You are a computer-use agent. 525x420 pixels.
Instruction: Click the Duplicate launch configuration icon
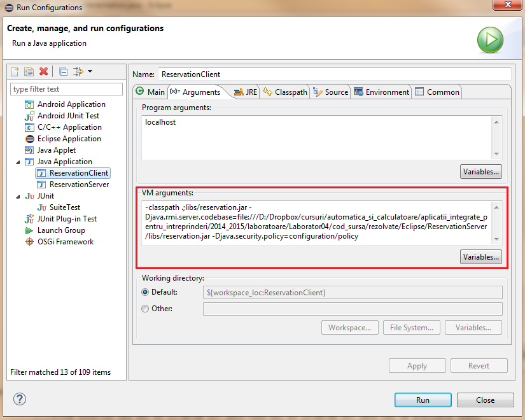(29, 71)
